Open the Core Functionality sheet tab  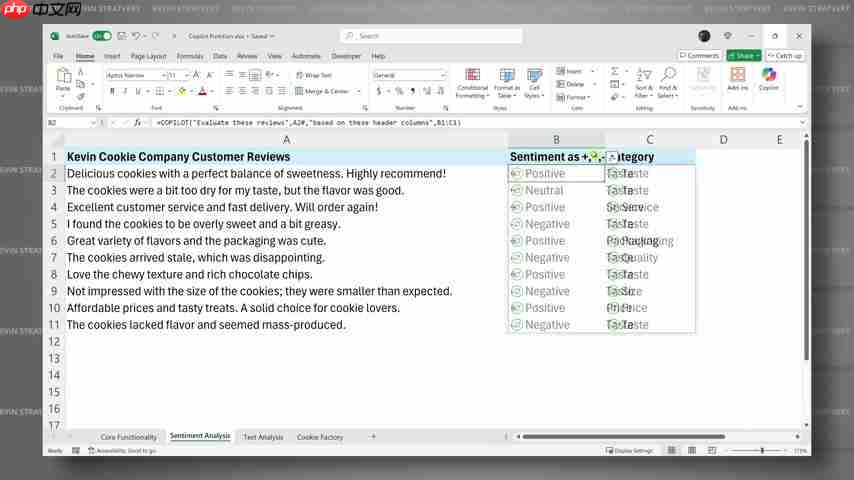pyautogui.click(x=129, y=437)
